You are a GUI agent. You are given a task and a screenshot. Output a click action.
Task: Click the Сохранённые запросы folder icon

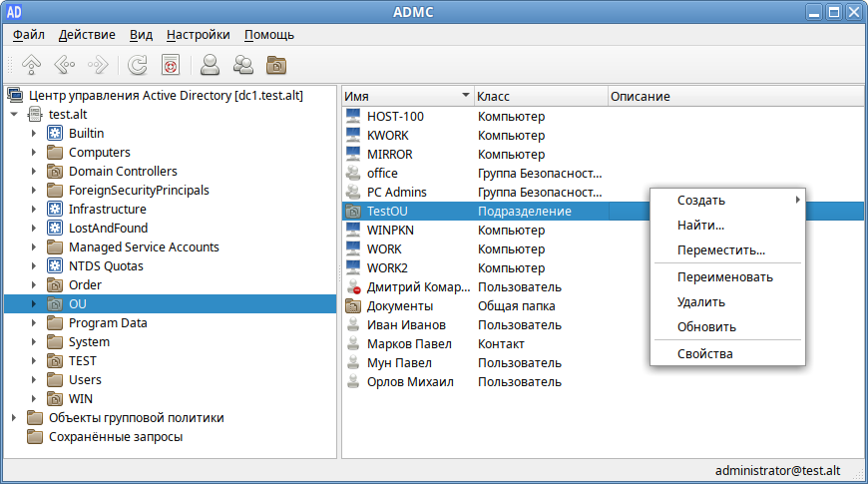[x=35, y=436]
